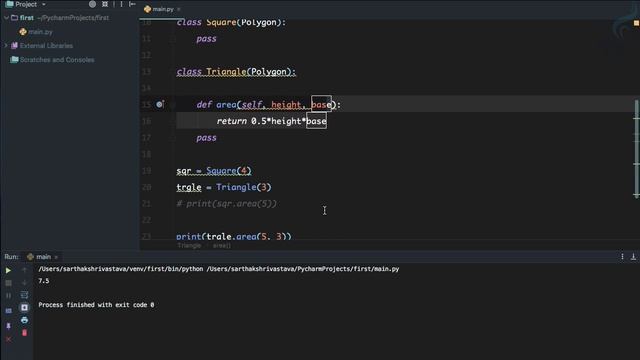Click 'def area' on line 15

click(x=216, y=105)
